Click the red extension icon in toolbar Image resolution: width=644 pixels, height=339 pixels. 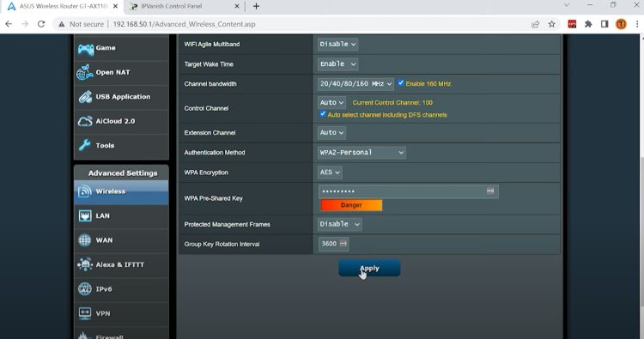(572, 24)
